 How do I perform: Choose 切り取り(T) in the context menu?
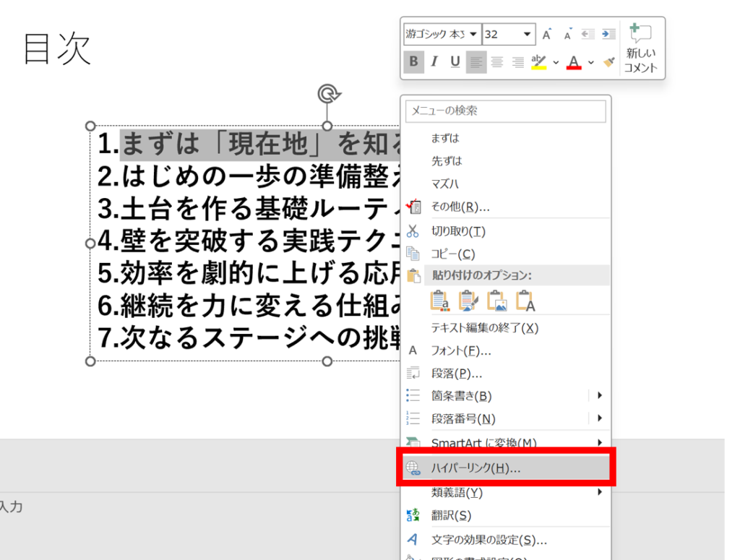pos(458,231)
